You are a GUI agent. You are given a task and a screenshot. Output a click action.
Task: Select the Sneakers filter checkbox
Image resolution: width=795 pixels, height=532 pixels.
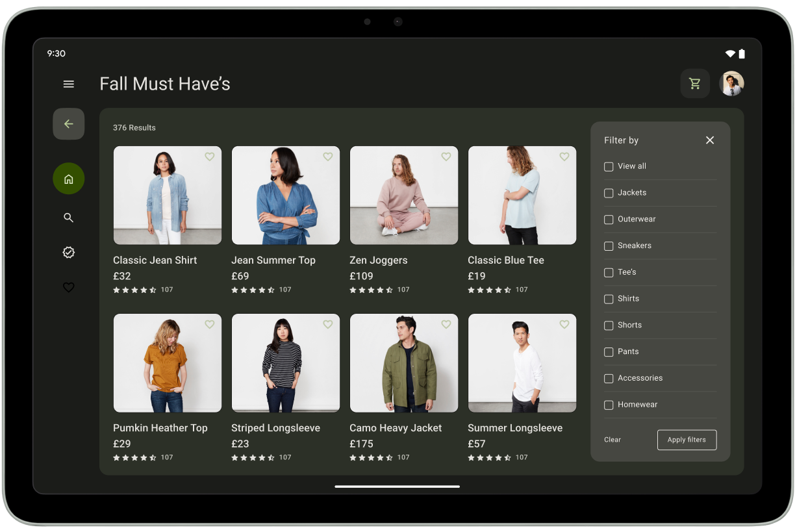pos(609,246)
